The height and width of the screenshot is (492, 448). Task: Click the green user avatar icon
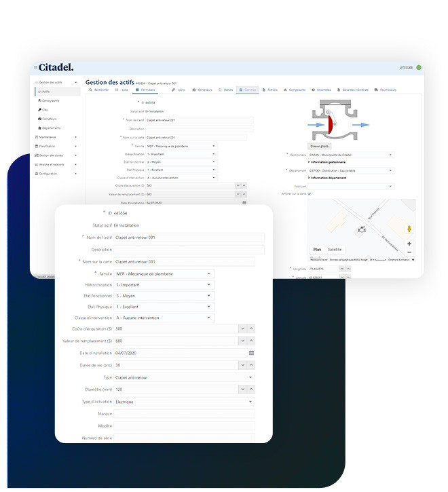point(419,68)
